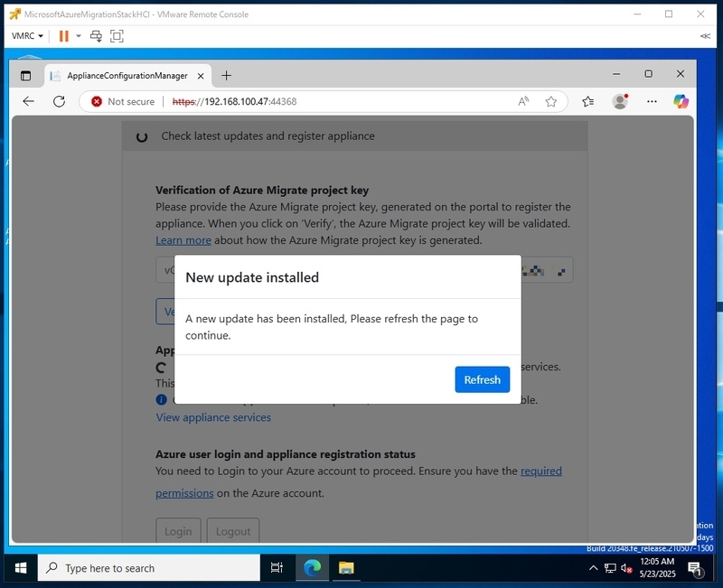Collapse the VMRC toolbar with the double chevron
The image size is (723, 588).
coord(705,36)
